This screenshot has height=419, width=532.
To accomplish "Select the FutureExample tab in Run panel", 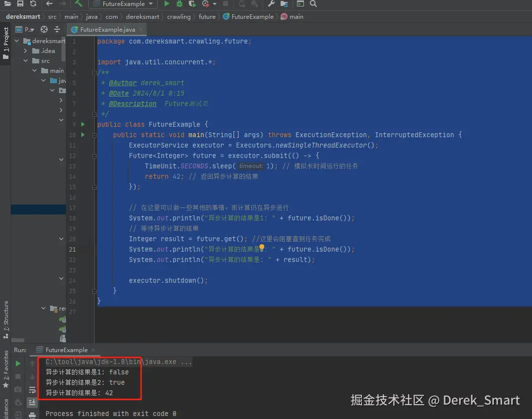I will pyautogui.click(x=66, y=350).
